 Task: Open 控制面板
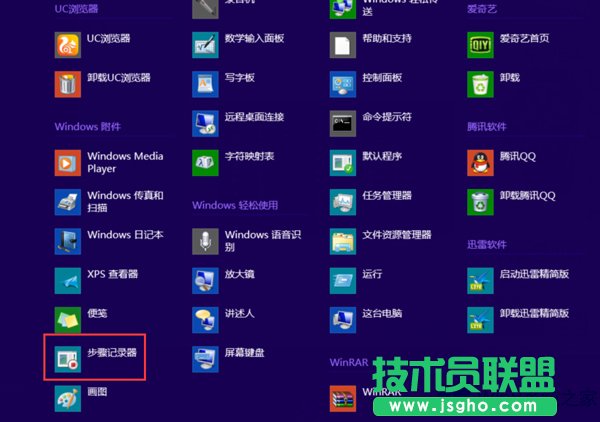point(343,84)
